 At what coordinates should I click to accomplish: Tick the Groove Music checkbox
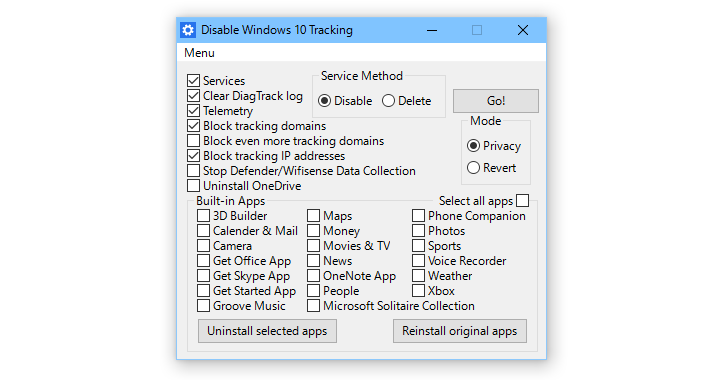[x=203, y=306]
